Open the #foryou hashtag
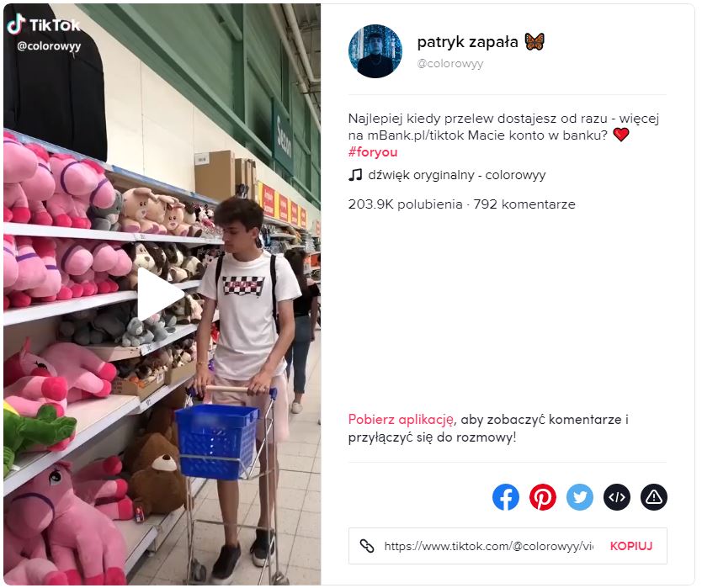Screen dimensions: 702x588 pyautogui.click(x=373, y=152)
